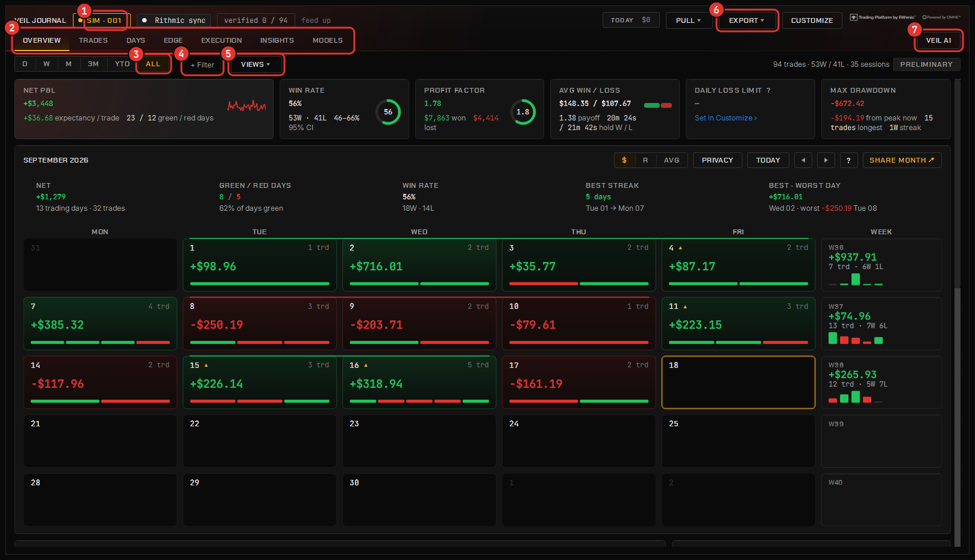Open the September 4 day cell +$87.17

coord(738,265)
